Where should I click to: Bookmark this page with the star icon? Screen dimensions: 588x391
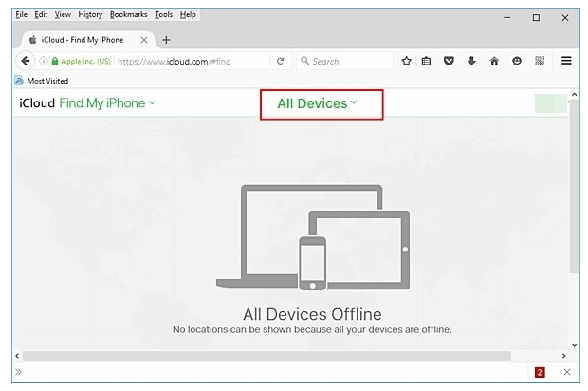(x=406, y=61)
